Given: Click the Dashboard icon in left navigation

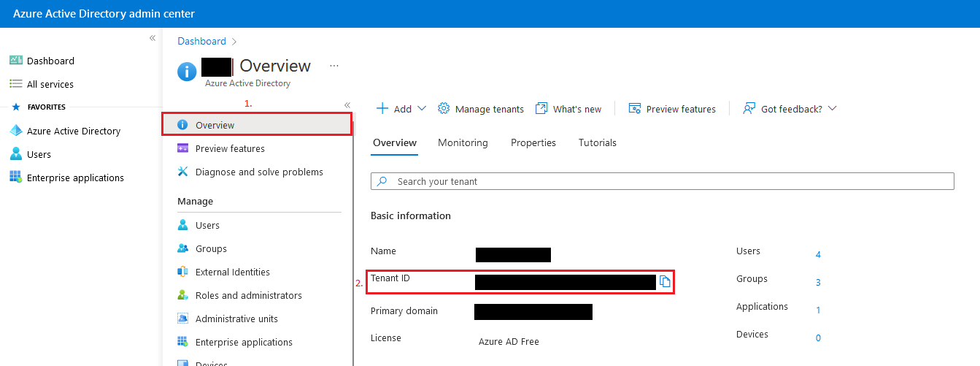Looking at the screenshot, I should [16, 61].
